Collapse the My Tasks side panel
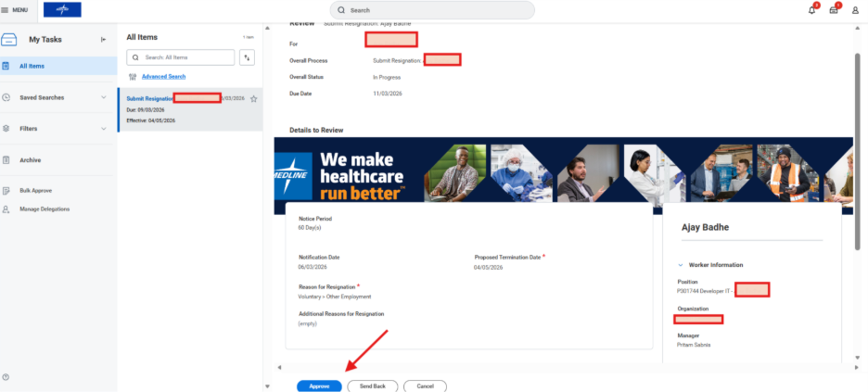The height and width of the screenshot is (392, 868). pos(103,39)
